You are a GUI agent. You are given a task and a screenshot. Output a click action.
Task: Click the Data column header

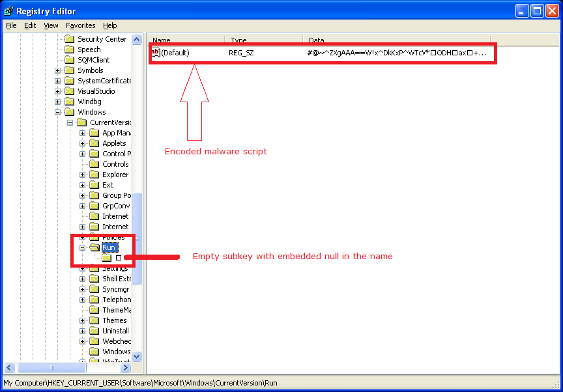click(396, 40)
